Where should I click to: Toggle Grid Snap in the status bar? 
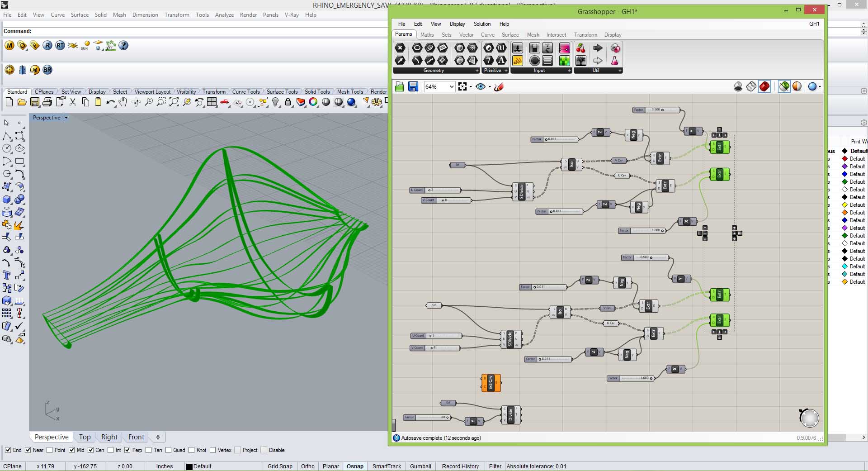click(279, 466)
